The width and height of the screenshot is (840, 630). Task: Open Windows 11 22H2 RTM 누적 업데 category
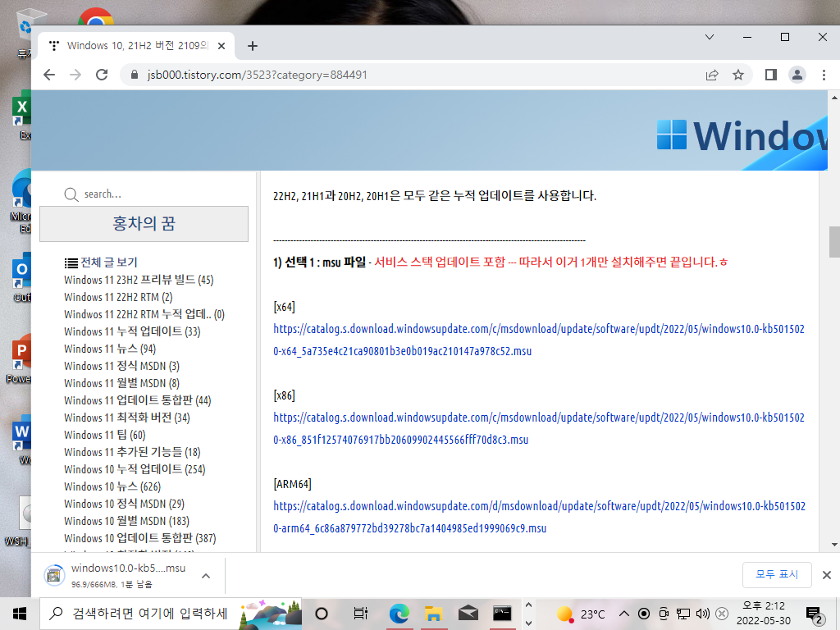pyautogui.click(x=144, y=314)
